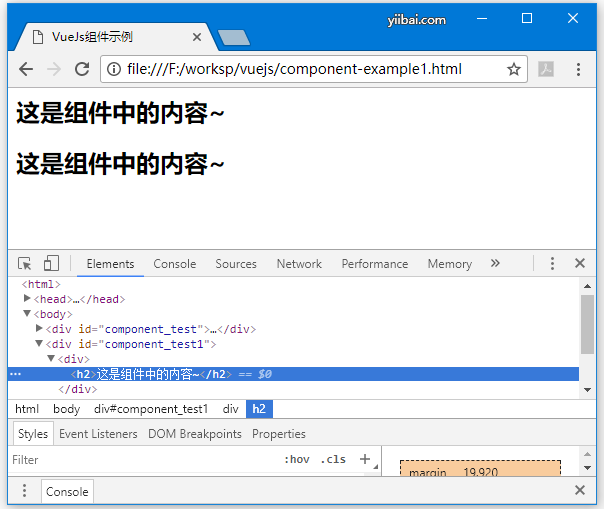Screen dimensions: 604x509
Task: Show more DevTools tabs with the » chevron
Action: click(495, 264)
